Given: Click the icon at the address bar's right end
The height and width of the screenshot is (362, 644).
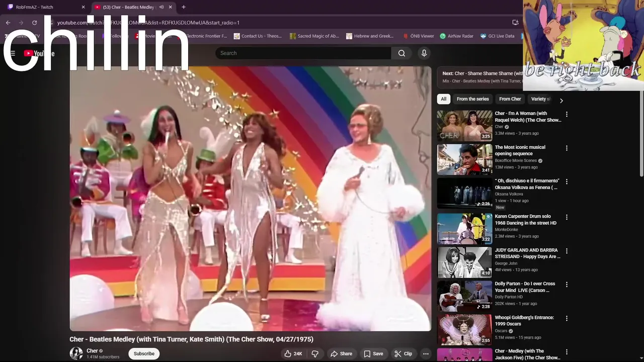Looking at the screenshot, I should (x=515, y=23).
